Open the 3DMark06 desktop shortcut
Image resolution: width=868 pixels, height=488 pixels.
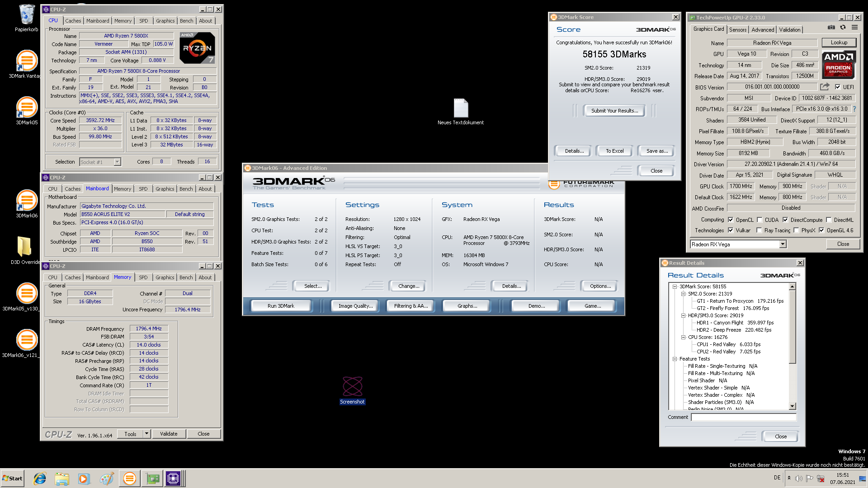[x=27, y=201]
